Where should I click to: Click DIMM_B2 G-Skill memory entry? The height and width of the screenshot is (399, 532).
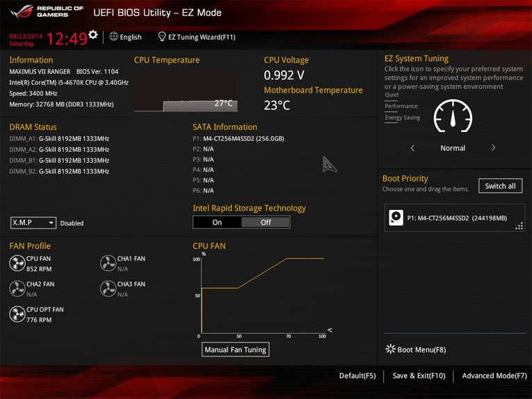pyautogui.click(x=59, y=171)
